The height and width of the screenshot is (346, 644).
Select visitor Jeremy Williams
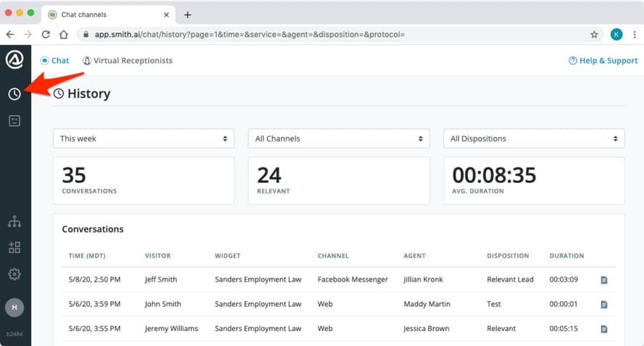point(171,329)
